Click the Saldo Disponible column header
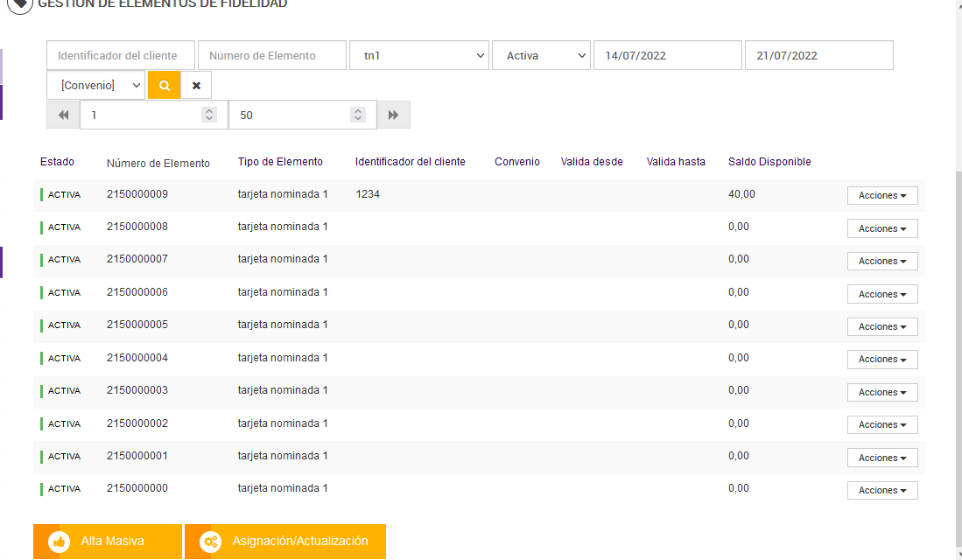This screenshot has height=560, width=962. click(x=769, y=162)
